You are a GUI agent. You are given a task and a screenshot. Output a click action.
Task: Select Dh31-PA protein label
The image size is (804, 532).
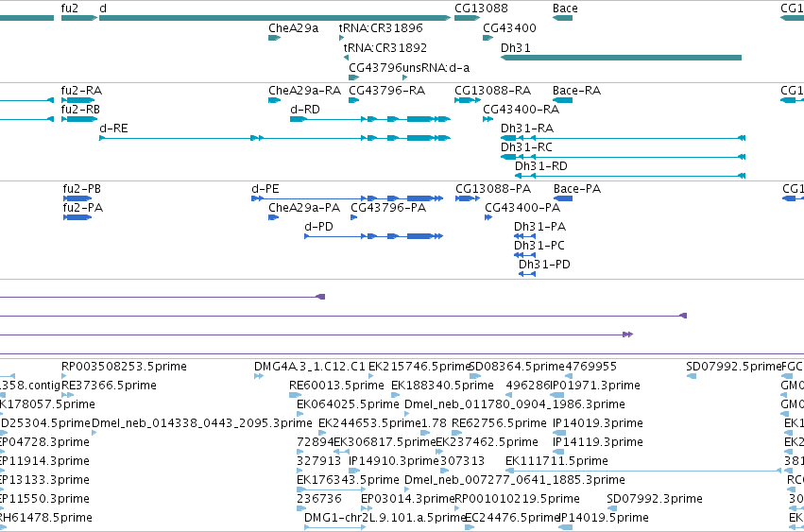[539, 228]
